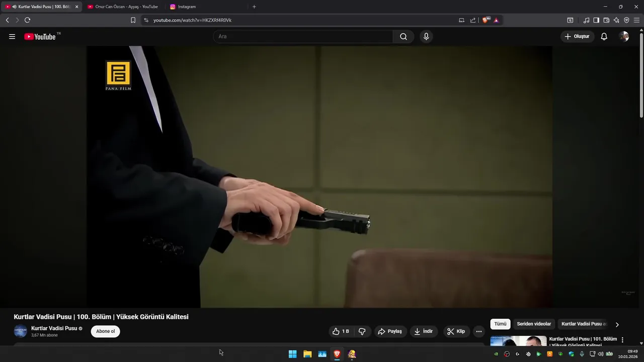Click the install app icon in address bar

461,20
